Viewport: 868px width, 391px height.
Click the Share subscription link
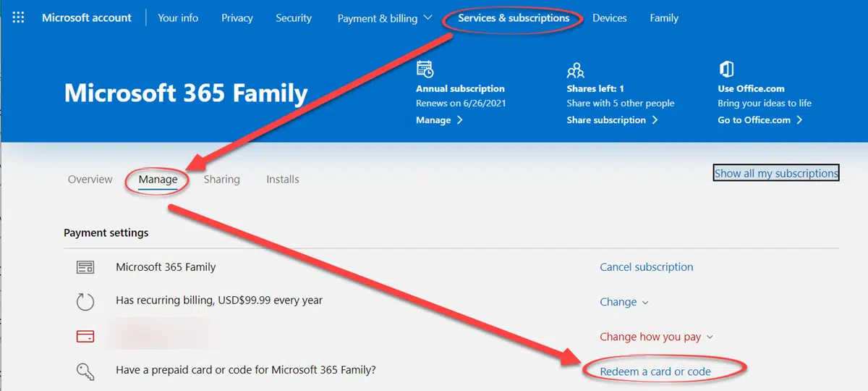(612, 120)
